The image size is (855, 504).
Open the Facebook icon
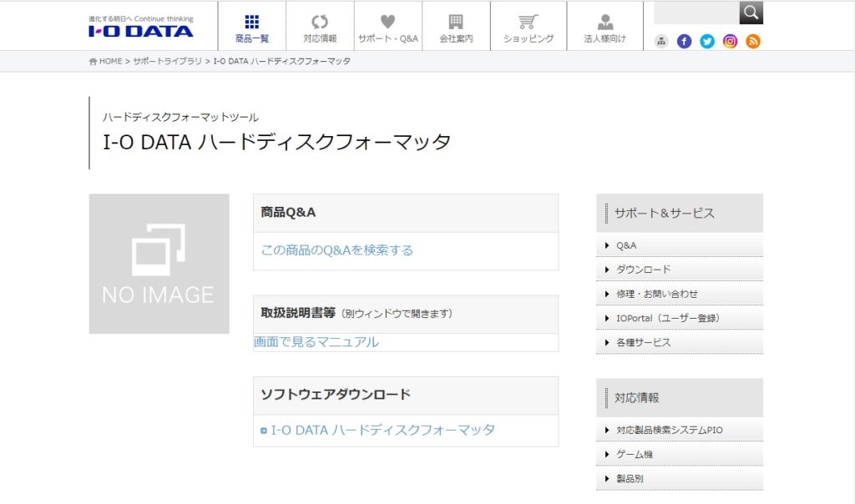684,42
